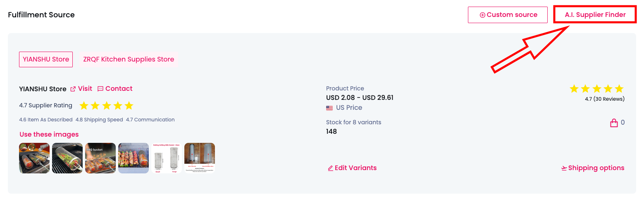Click the 4.7 (30 Reviews) text
644x199 pixels.
pos(605,99)
